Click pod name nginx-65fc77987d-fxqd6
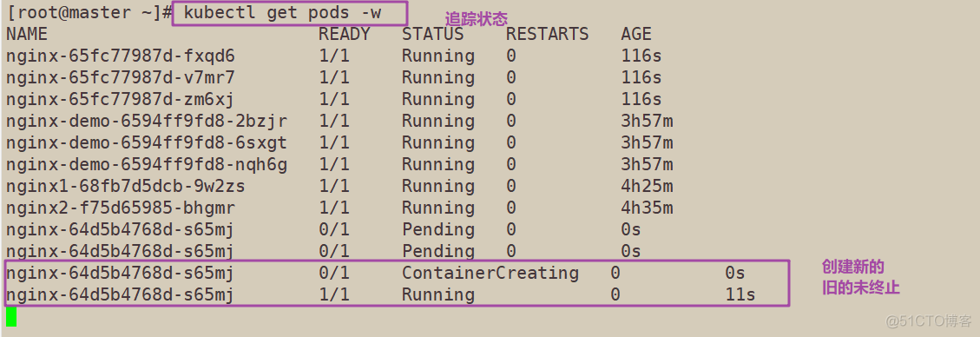The image size is (980, 337). [x=121, y=56]
